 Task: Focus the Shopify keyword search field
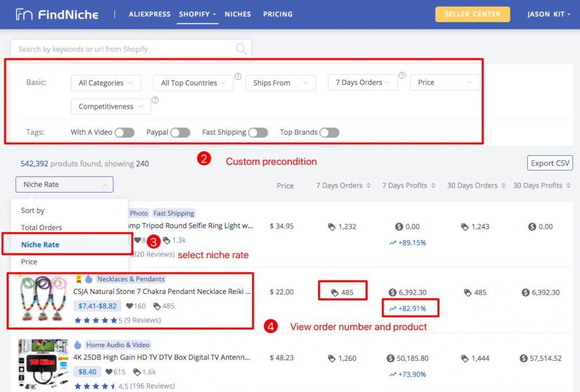pyautogui.click(x=131, y=49)
